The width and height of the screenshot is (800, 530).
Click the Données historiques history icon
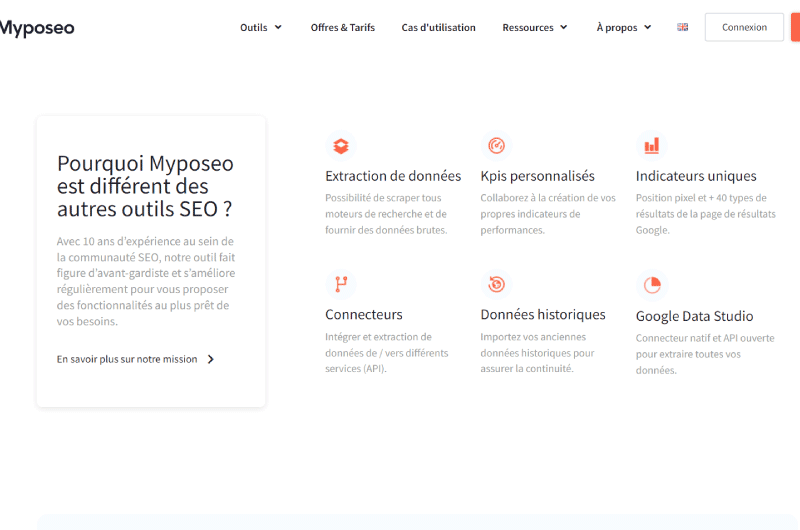[x=496, y=284]
